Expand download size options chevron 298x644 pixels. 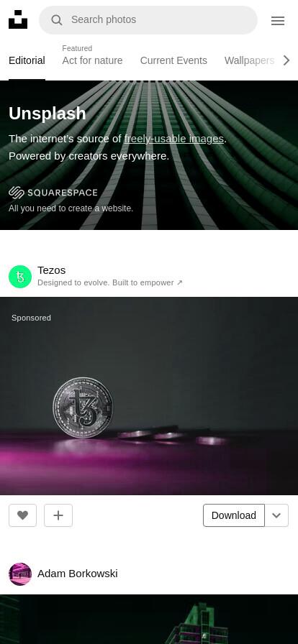point(276,515)
